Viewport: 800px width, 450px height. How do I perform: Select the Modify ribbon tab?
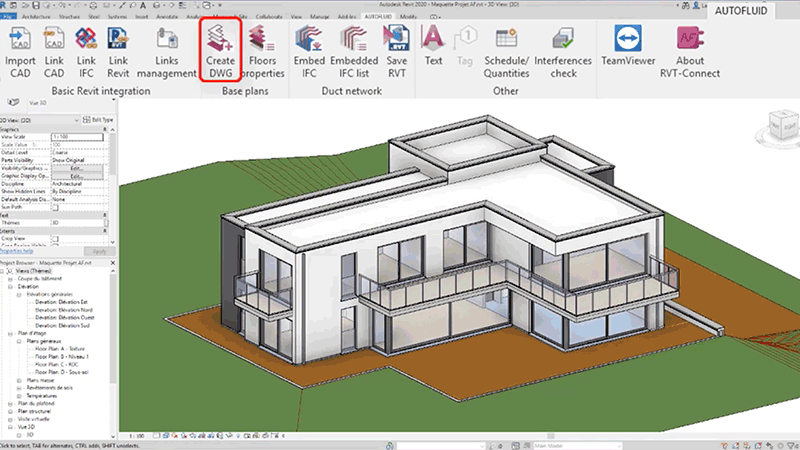pyautogui.click(x=408, y=17)
